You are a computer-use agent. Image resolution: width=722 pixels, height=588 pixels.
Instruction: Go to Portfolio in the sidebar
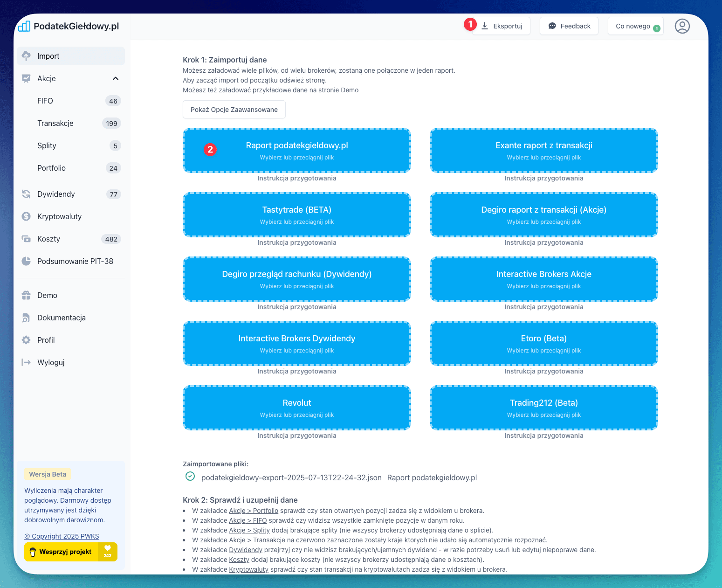[x=51, y=168]
